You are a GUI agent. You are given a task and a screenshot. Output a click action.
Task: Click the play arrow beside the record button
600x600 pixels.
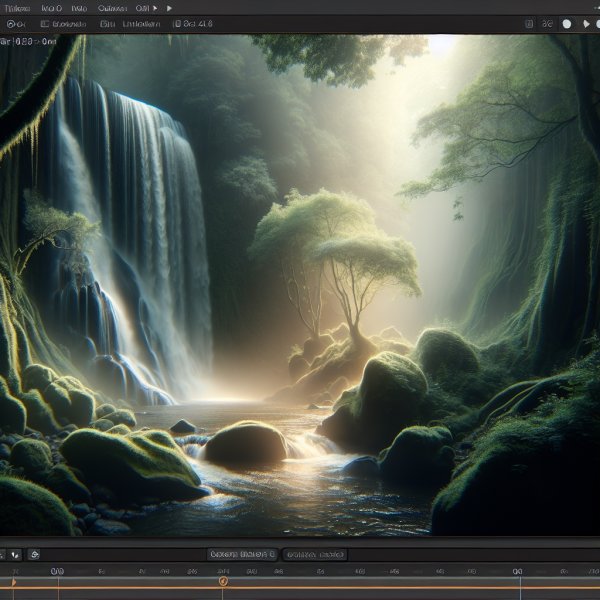pos(586,24)
